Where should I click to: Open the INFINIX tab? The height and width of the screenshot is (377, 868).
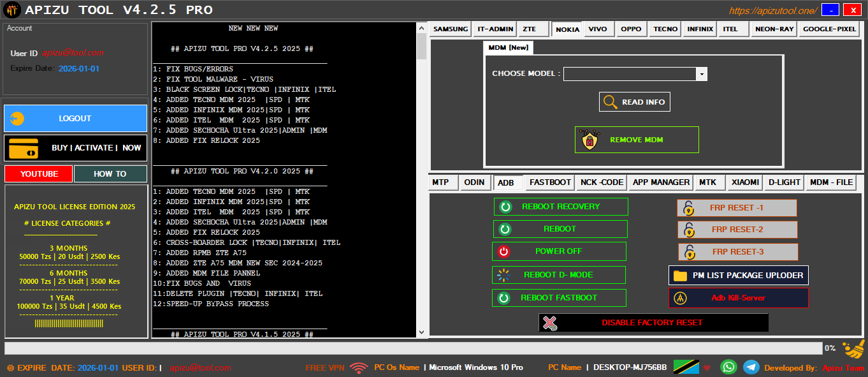[x=700, y=29]
